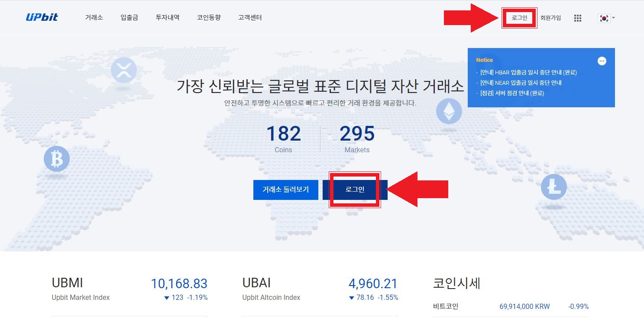The width and height of the screenshot is (644, 318).
Task: Click the Litecoin coin icon
Action: click(x=554, y=187)
